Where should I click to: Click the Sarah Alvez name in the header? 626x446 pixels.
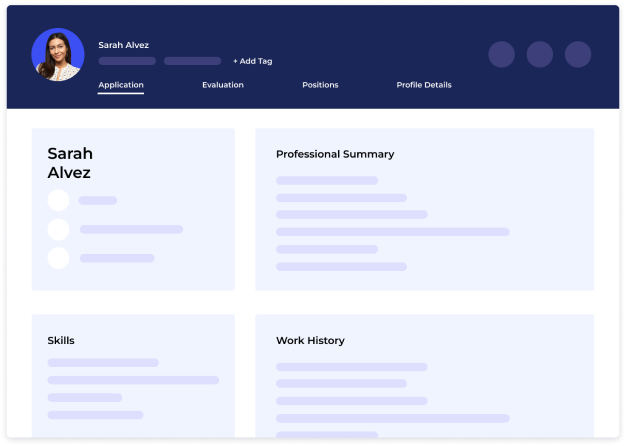click(x=124, y=45)
